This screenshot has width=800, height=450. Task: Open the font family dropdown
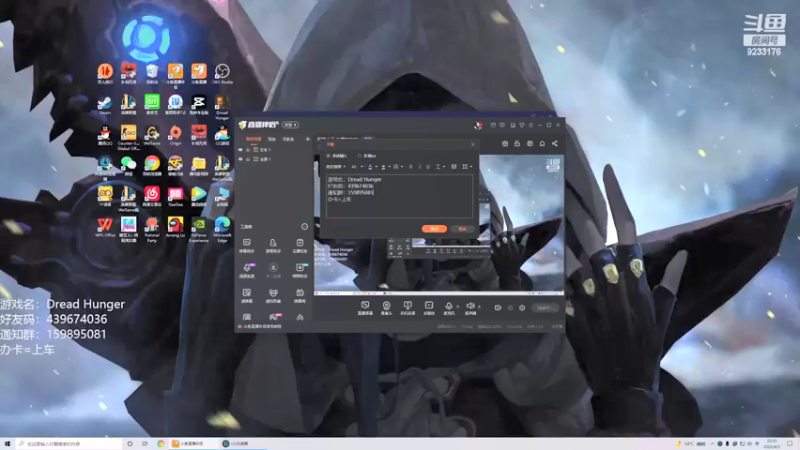tap(336, 166)
